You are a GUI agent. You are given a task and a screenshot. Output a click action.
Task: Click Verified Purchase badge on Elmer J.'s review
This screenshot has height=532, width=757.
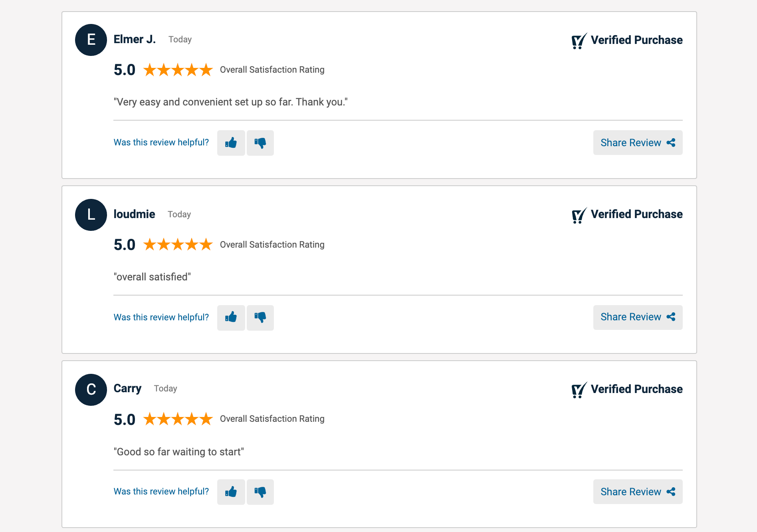click(627, 40)
